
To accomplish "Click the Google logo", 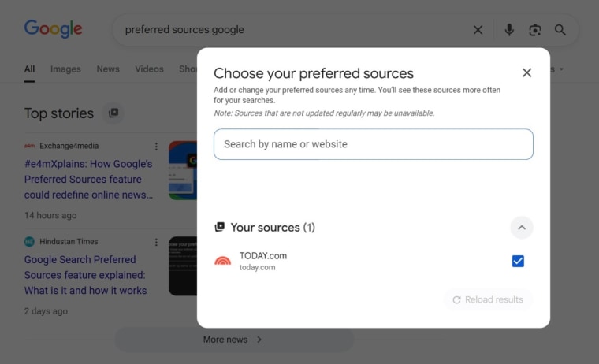I will tap(53, 29).
